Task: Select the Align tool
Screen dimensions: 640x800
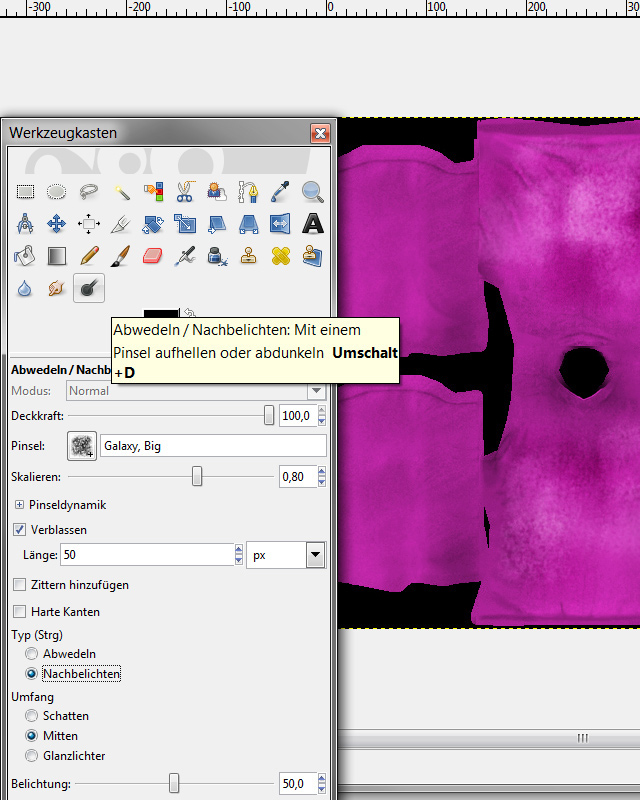Action: [x=89, y=224]
